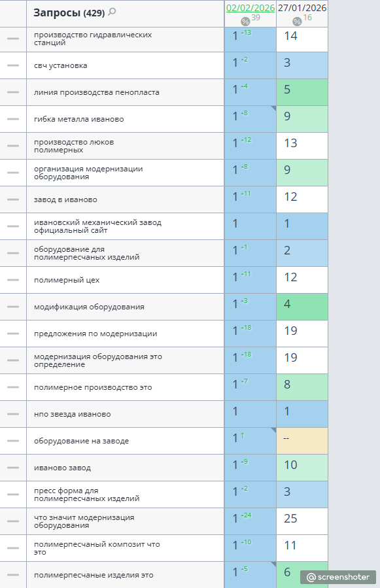
Task: Click the Запросы (429) column header
Action: coord(69,12)
